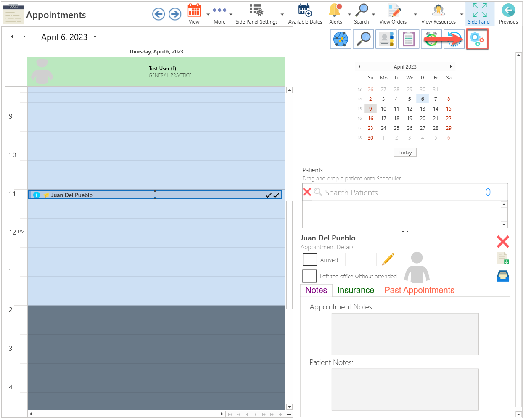Click the document download icon

pyautogui.click(x=503, y=258)
